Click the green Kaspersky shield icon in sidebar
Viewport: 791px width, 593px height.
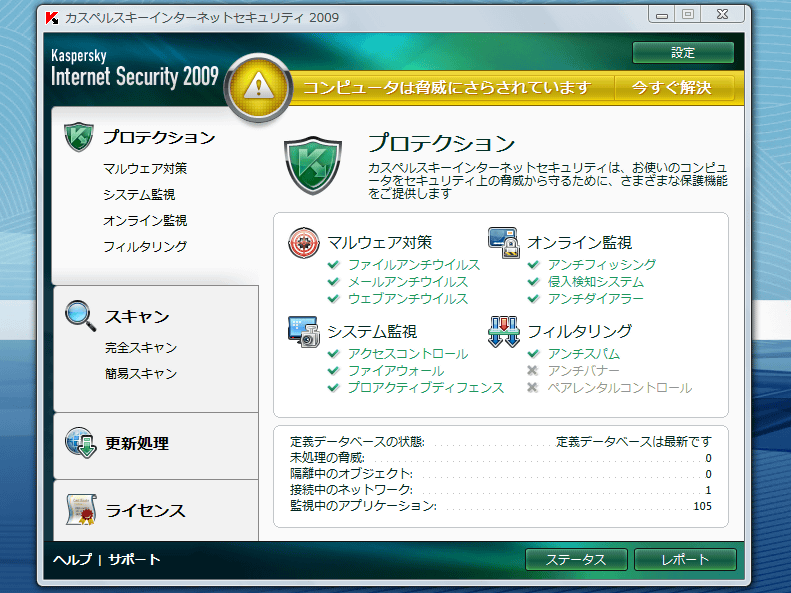click(79, 137)
